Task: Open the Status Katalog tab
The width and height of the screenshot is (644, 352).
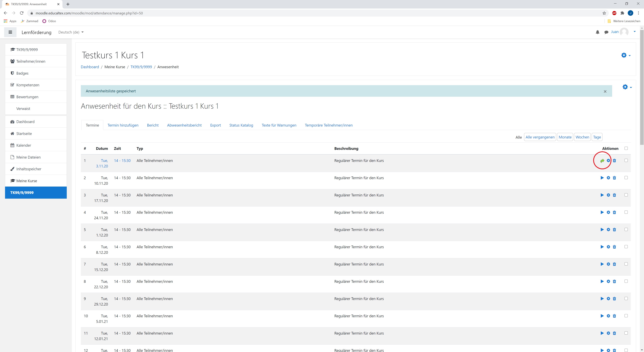Action: tap(241, 125)
